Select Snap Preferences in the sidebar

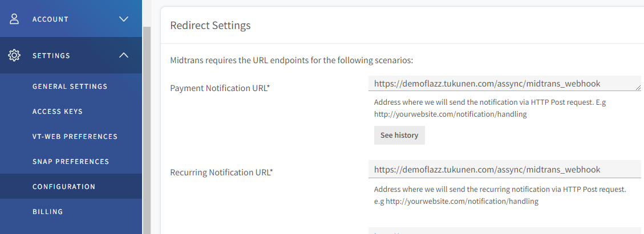71,162
